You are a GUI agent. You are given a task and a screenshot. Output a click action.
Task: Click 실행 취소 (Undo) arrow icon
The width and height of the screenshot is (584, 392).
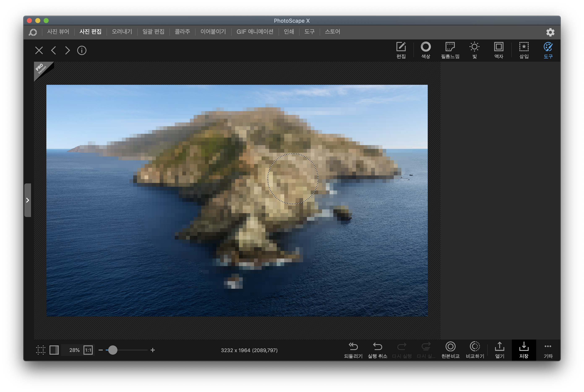377,347
